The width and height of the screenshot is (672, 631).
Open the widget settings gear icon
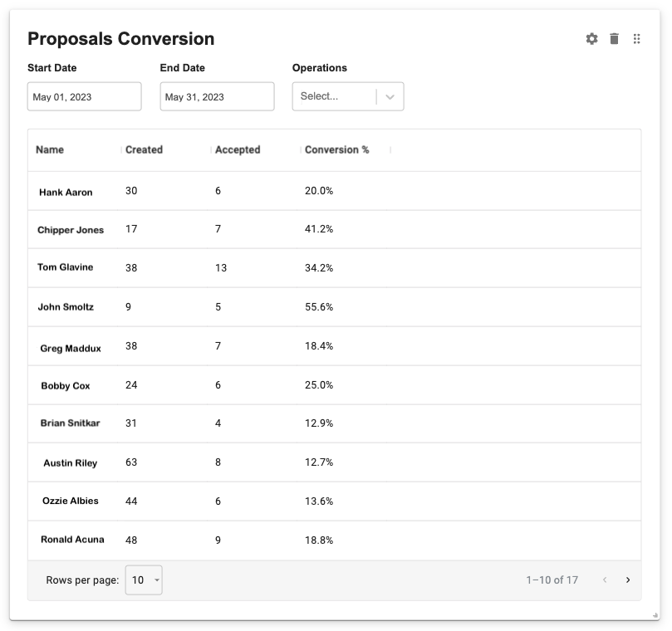591,39
